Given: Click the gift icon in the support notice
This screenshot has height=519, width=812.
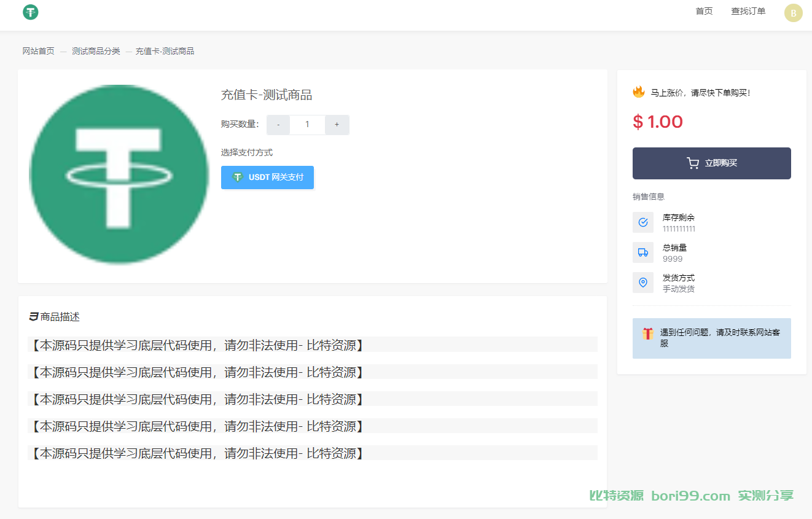Looking at the screenshot, I should [648, 334].
